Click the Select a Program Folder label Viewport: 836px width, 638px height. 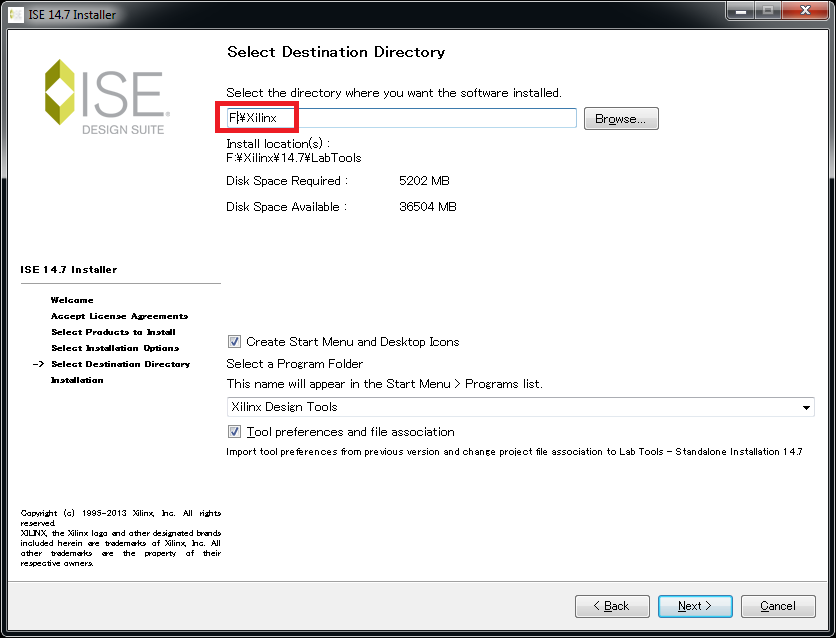point(295,364)
